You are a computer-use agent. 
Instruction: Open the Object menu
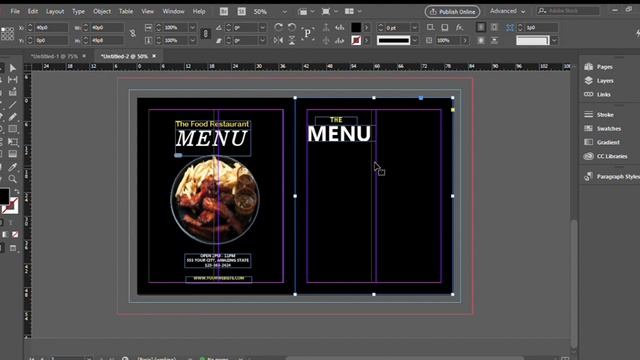(x=102, y=11)
